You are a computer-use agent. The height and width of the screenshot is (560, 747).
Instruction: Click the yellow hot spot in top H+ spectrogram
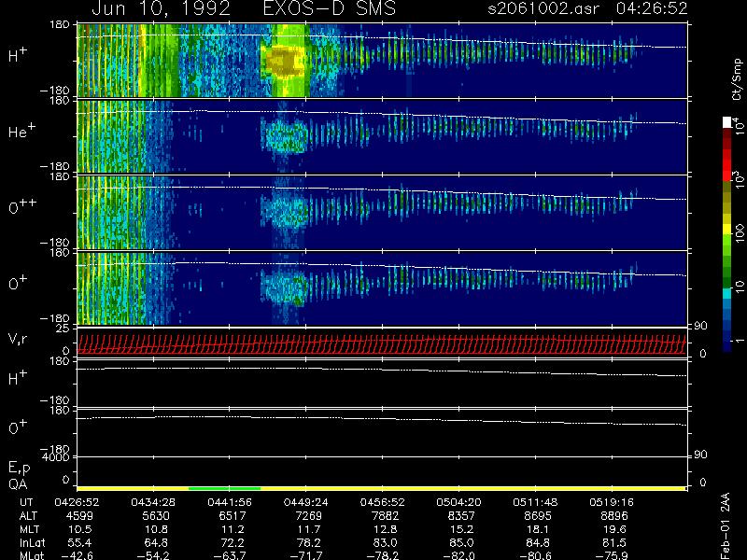pos(285,61)
